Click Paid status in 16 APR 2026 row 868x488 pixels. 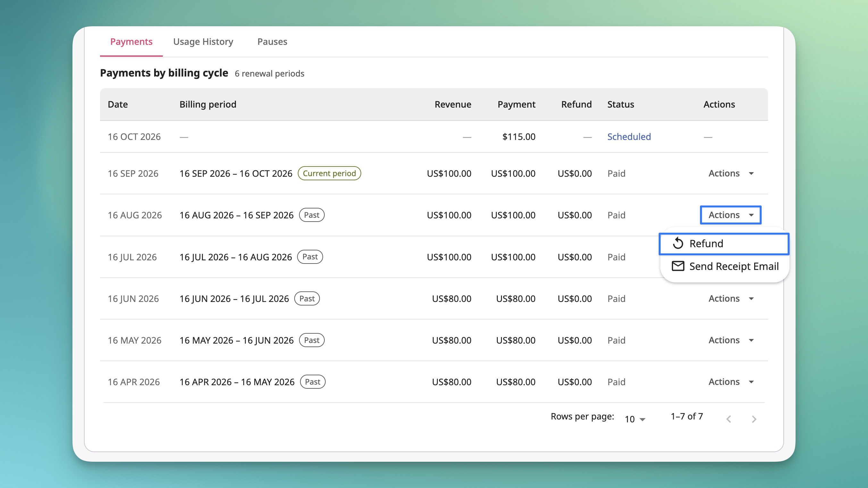click(x=616, y=382)
